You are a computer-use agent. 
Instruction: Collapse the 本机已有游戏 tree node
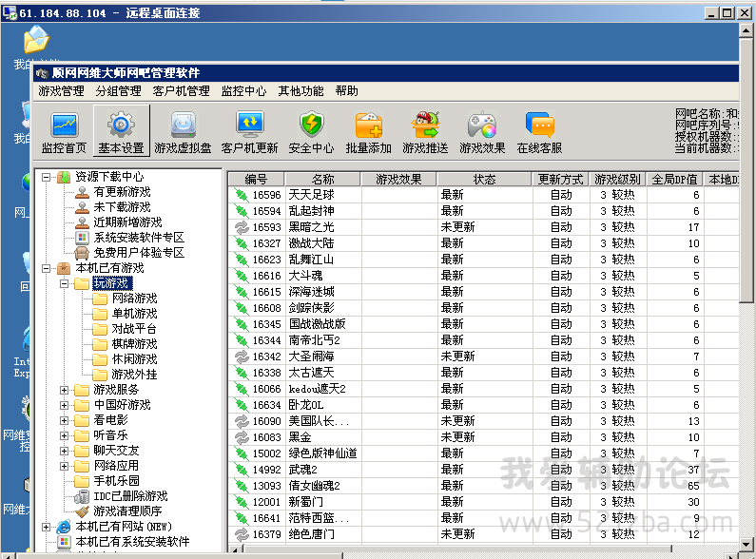pos(46,268)
